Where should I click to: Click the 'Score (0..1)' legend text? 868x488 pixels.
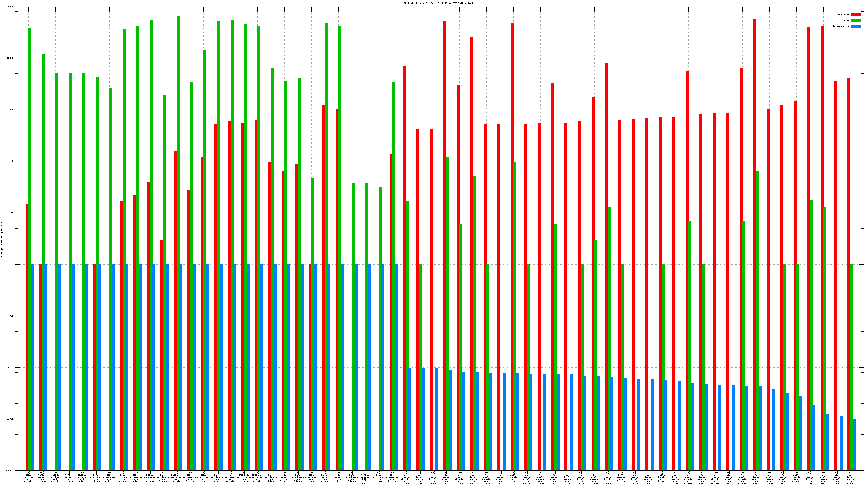pyautogui.click(x=841, y=26)
